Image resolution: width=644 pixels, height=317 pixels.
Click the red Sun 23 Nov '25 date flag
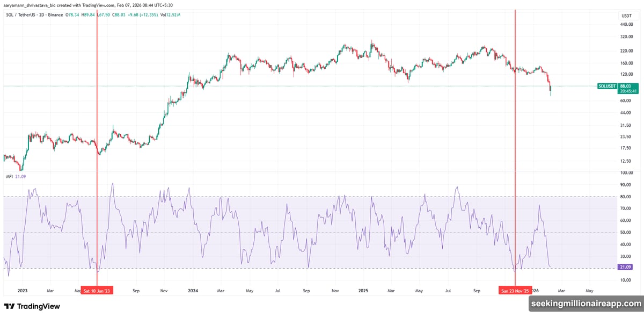click(514, 290)
